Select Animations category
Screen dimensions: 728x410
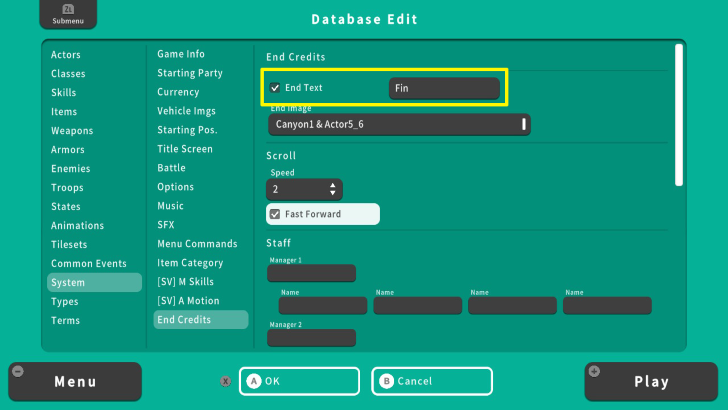point(78,226)
